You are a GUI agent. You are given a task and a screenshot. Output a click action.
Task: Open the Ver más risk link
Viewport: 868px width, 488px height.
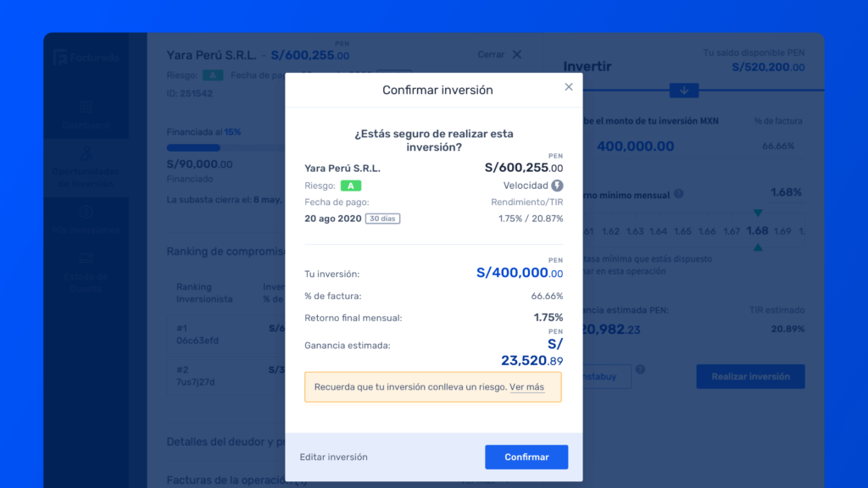526,387
